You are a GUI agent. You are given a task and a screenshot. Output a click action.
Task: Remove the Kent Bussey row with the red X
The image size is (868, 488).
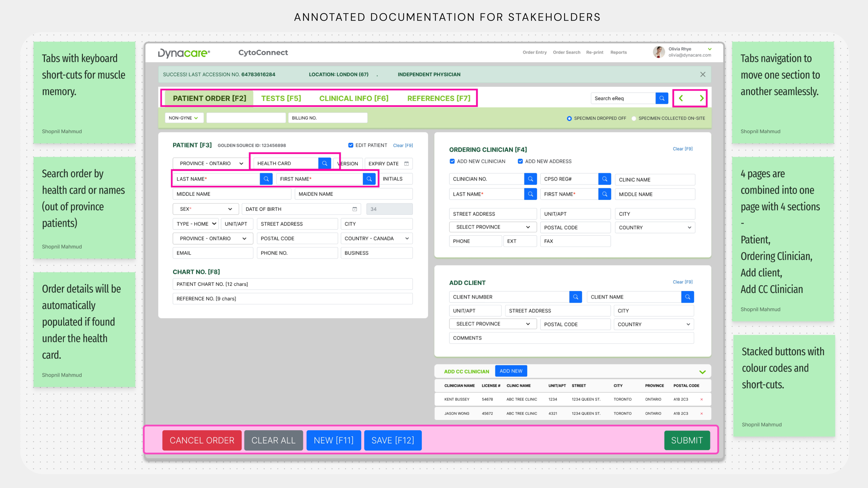tap(702, 399)
